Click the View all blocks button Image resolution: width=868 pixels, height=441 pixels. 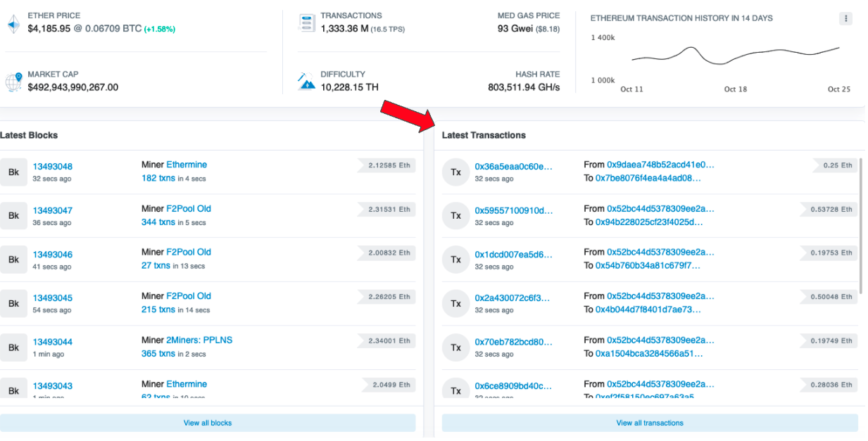click(208, 423)
